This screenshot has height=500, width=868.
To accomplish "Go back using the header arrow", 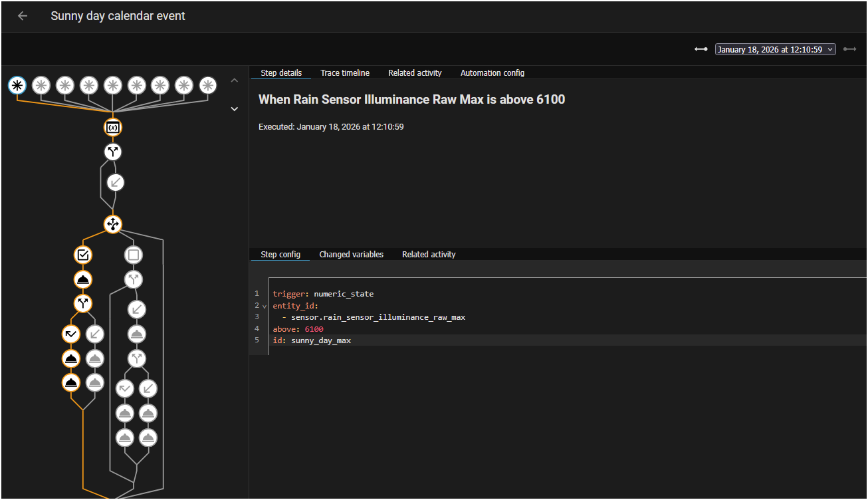I will pos(23,16).
